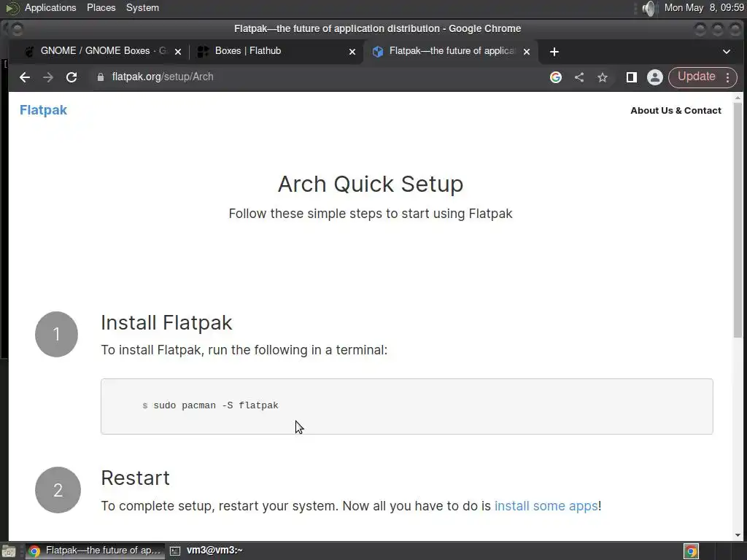The width and height of the screenshot is (747, 560).
Task: Open Chrome three-dot menu
Action: pos(728,77)
